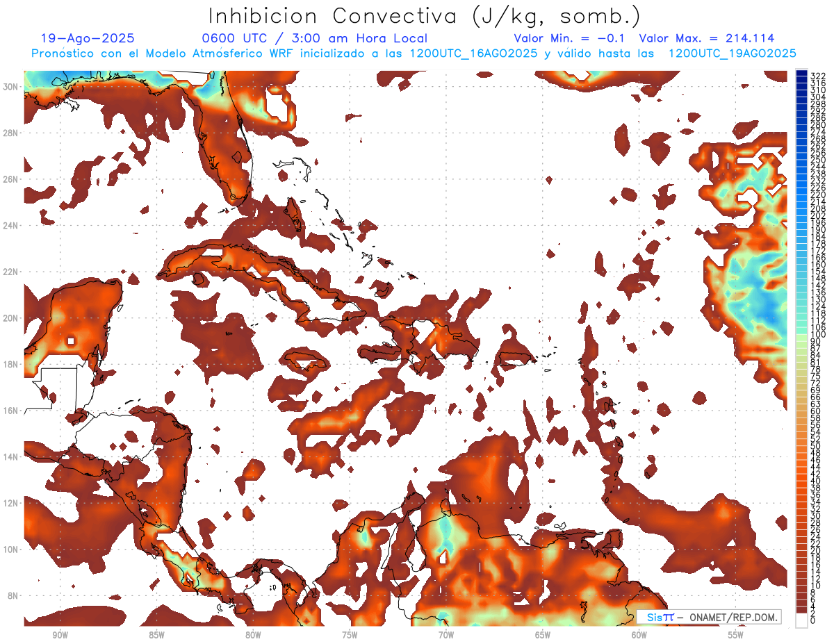Click the 75W longitude label
This screenshot has height=644, width=834.
point(350,635)
